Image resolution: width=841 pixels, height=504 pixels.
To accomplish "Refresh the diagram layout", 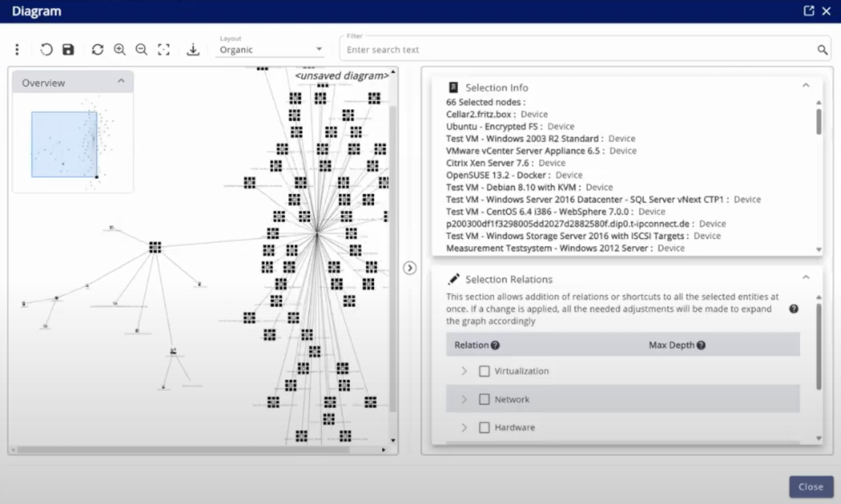I will pyautogui.click(x=97, y=49).
